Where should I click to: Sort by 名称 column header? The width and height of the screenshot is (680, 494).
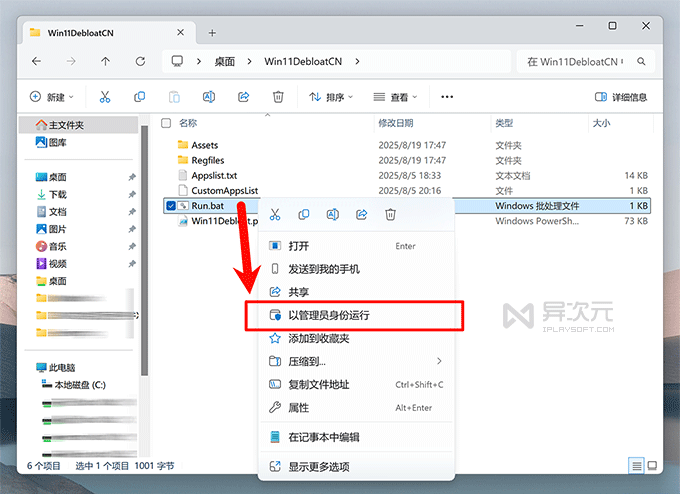click(188, 123)
